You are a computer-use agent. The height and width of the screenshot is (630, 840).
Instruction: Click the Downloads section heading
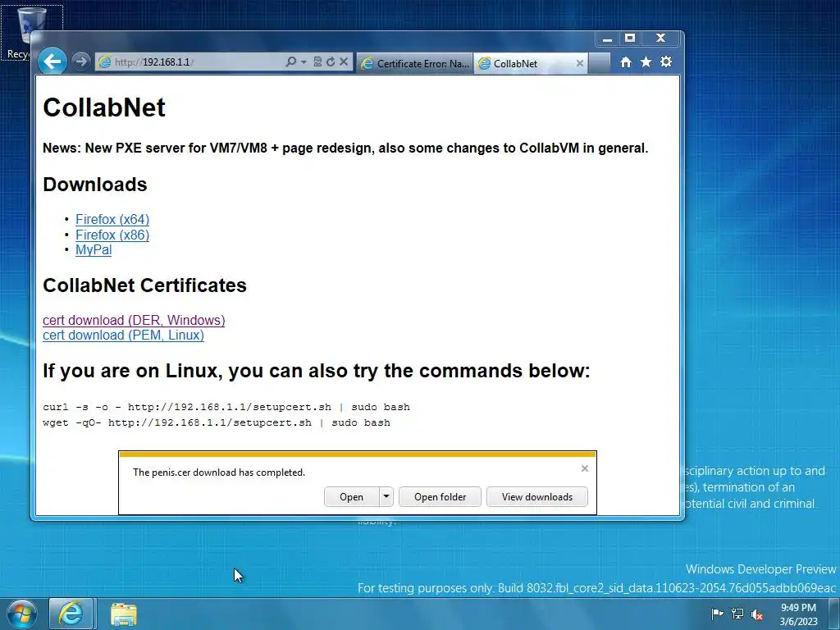click(x=95, y=185)
